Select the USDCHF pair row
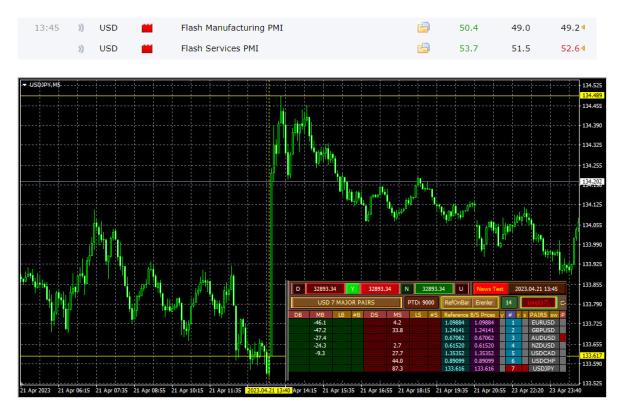The width and height of the screenshot is (625, 416). [543, 361]
